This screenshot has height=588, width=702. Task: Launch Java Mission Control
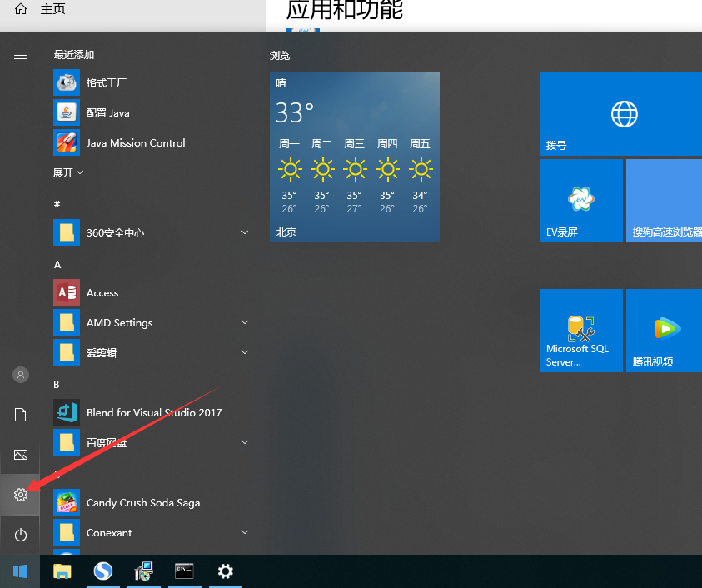point(151,142)
